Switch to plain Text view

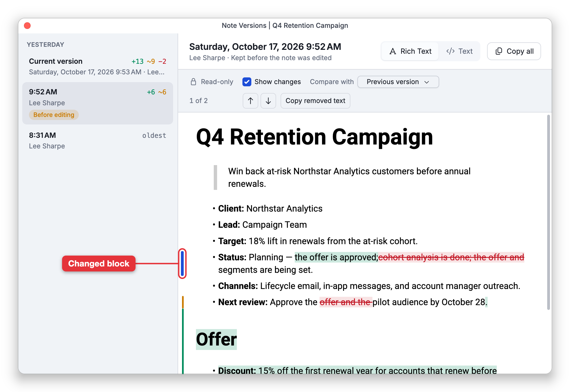tap(459, 51)
